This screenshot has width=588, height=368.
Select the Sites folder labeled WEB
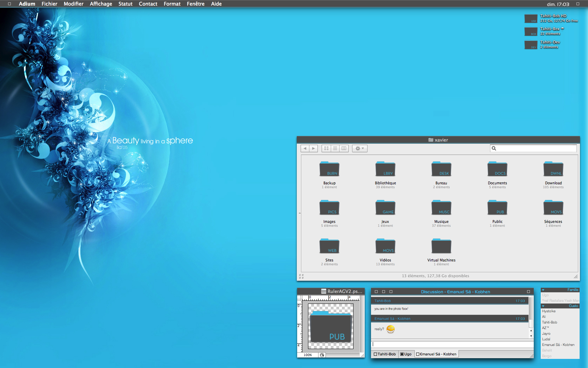click(x=329, y=246)
